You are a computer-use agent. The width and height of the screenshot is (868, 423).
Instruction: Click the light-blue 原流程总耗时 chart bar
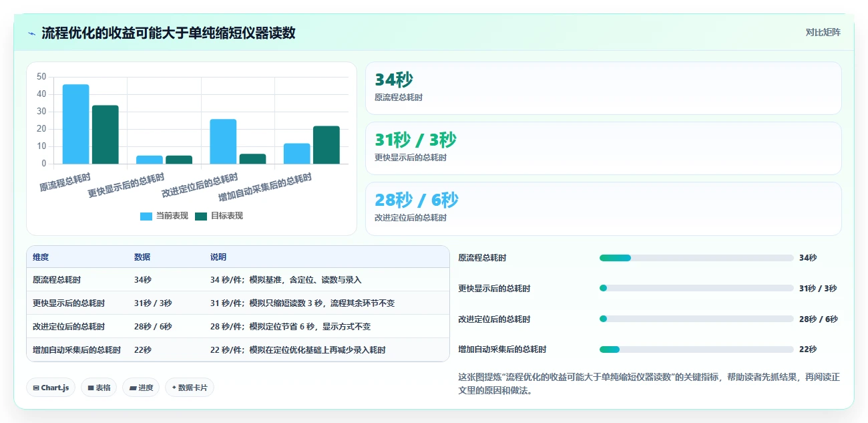click(x=75, y=124)
